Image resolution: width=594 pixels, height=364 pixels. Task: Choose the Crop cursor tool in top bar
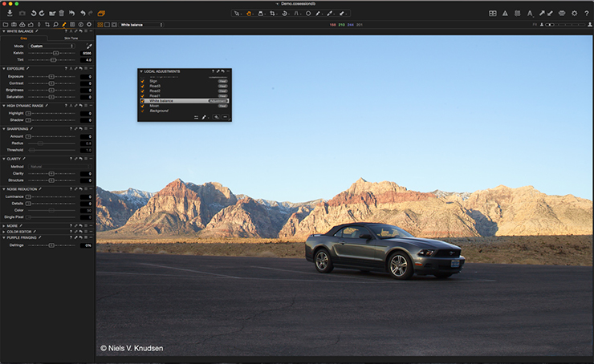point(272,14)
